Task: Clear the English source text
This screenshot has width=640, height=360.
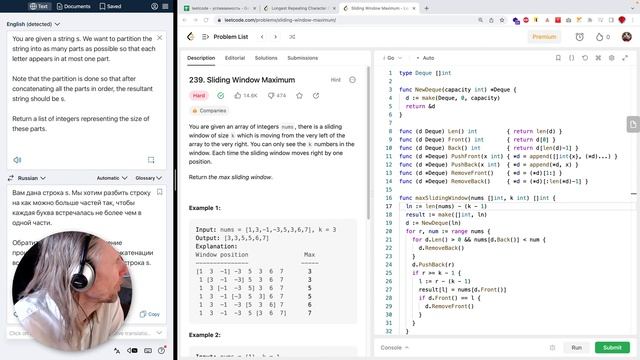Action: (x=160, y=38)
